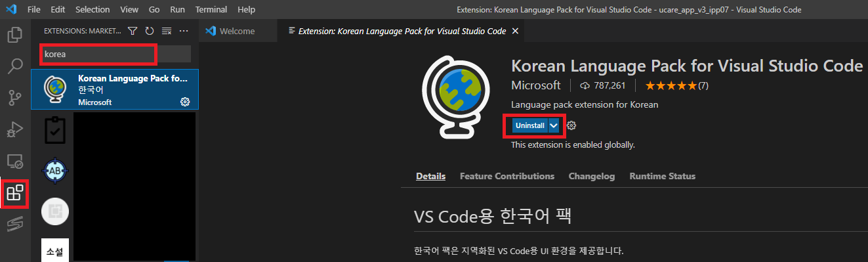The width and height of the screenshot is (868, 262).
Task: Open the Remote Explorer view
Action: click(15, 161)
